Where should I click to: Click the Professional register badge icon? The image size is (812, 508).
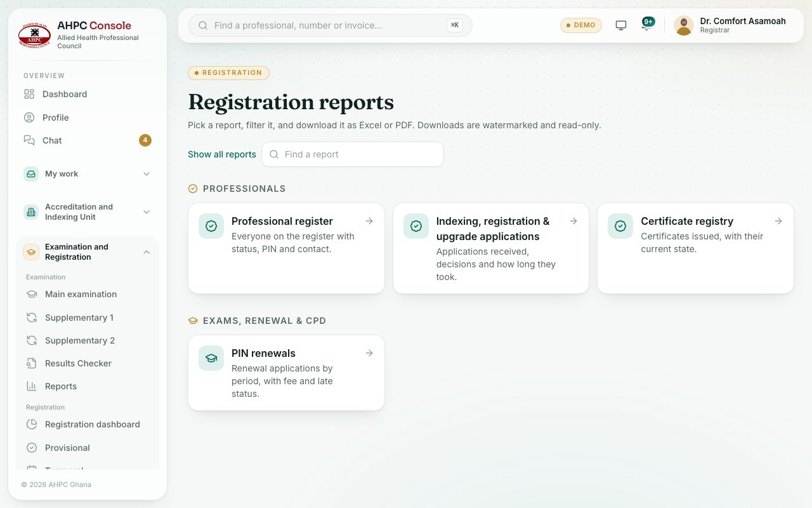[211, 226]
